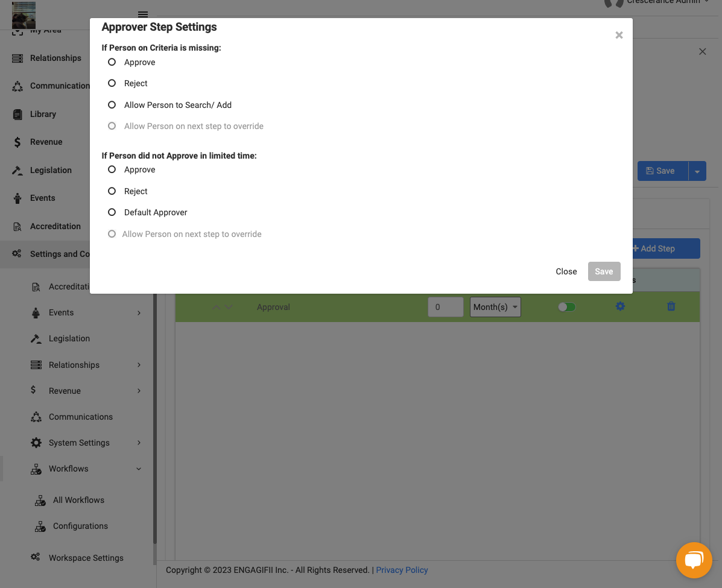
Task: Open the Month(s) duration dropdown
Action: click(495, 307)
